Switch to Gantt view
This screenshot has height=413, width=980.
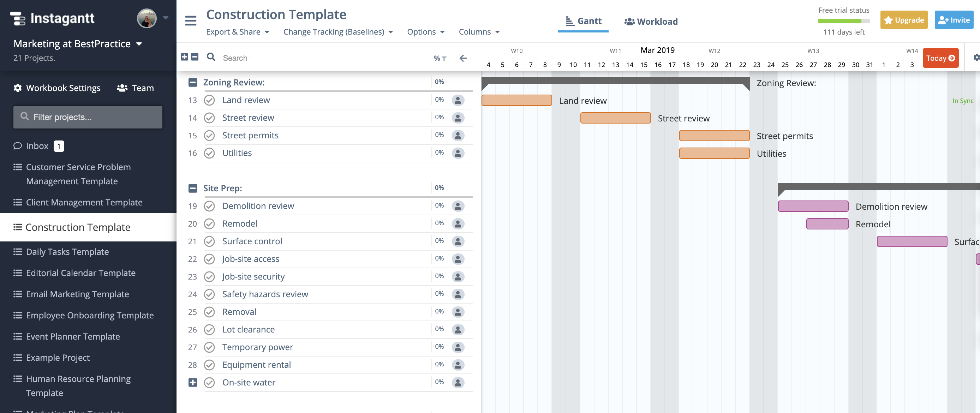pos(582,20)
